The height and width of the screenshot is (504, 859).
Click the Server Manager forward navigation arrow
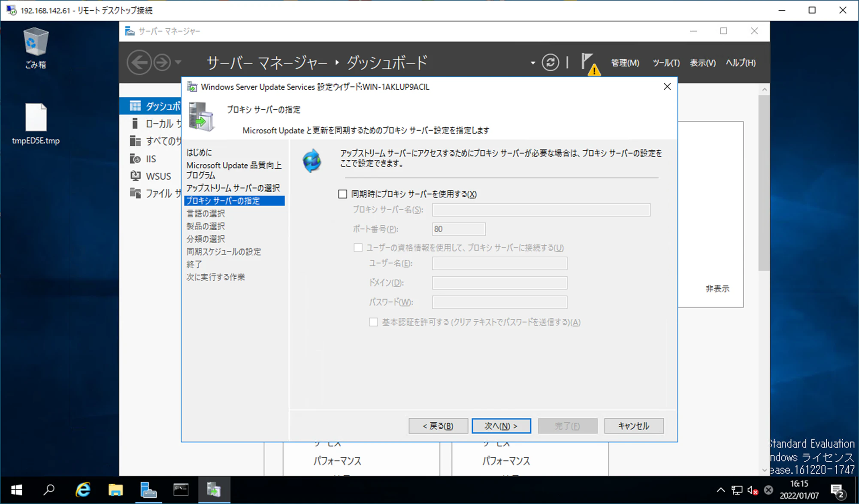162,63
